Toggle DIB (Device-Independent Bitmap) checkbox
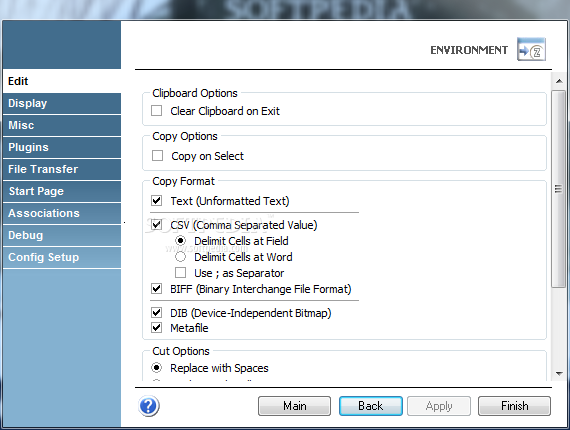570x430 pixels. click(157, 312)
